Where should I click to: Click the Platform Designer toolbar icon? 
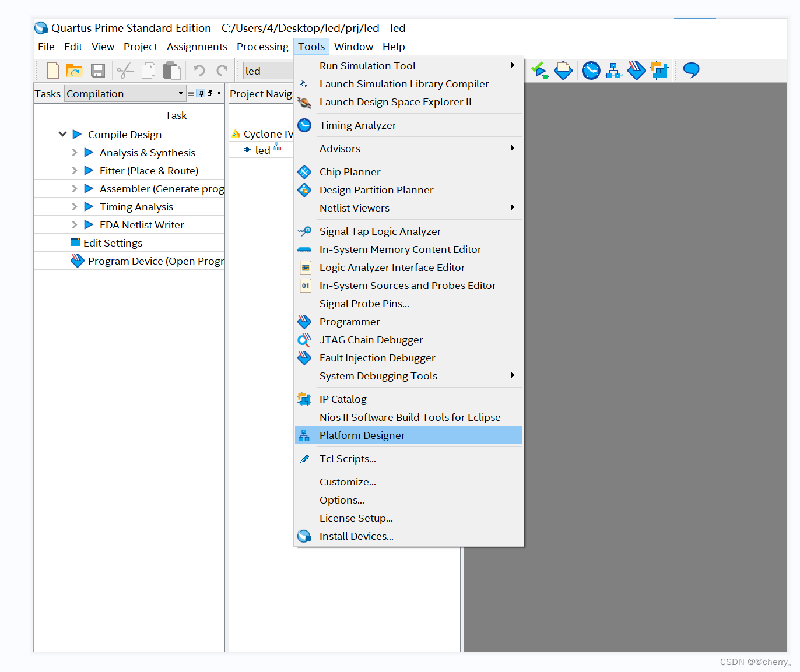[x=614, y=71]
